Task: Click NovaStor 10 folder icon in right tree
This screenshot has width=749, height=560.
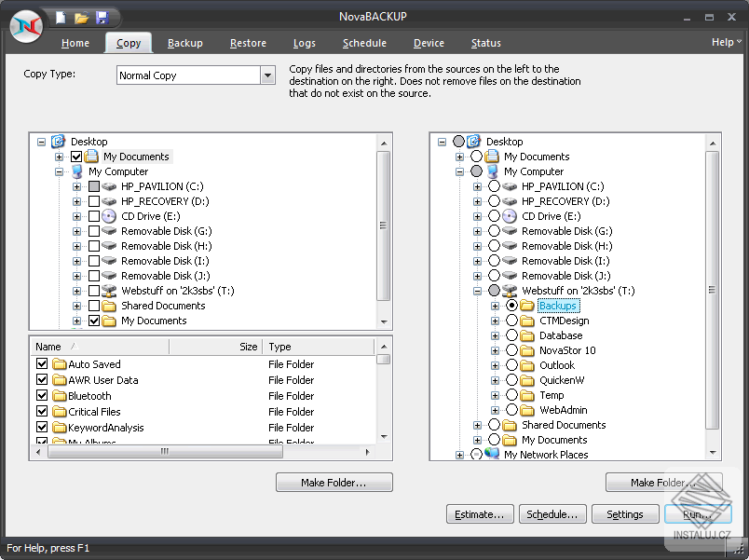Action: coord(527,350)
